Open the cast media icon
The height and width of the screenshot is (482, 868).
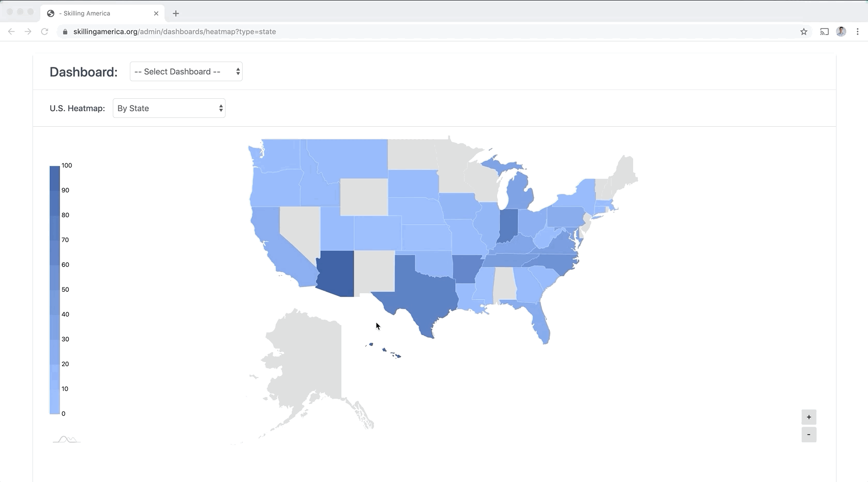[824, 32]
